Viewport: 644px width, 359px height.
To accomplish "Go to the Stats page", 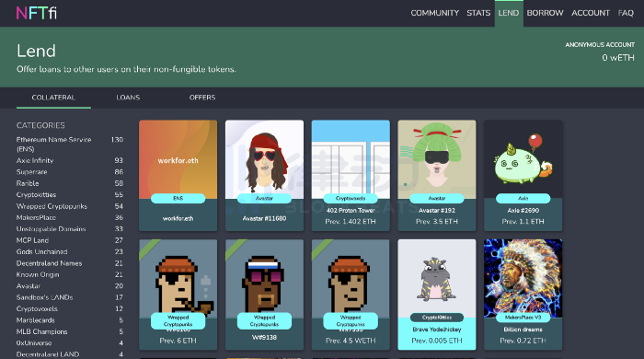I will point(478,13).
